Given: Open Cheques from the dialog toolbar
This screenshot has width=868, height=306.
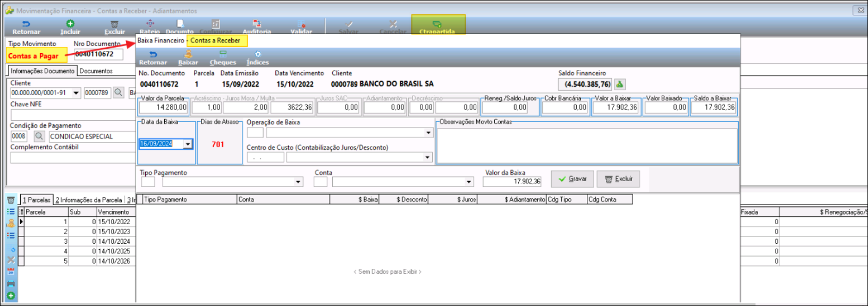Looking at the screenshot, I should pyautogui.click(x=223, y=58).
